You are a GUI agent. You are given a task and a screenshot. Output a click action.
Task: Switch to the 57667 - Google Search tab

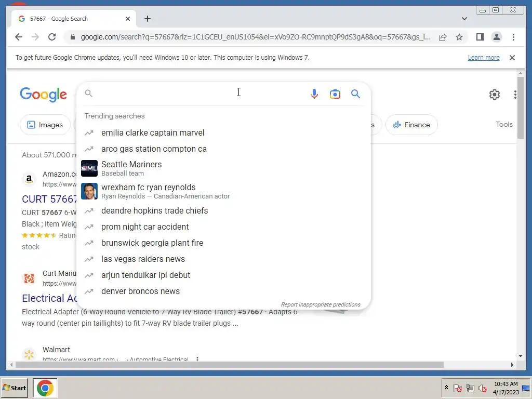pyautogui.click(x=74, y=19)
